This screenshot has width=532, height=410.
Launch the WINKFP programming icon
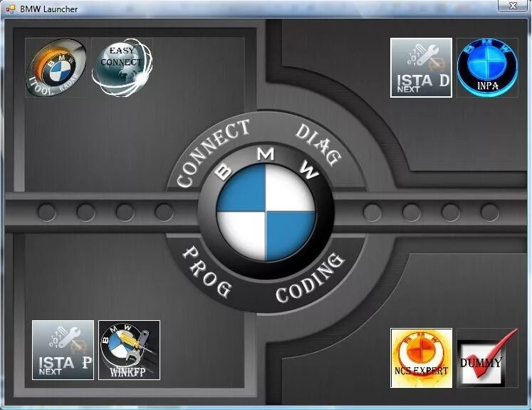[x=129, y=350]
